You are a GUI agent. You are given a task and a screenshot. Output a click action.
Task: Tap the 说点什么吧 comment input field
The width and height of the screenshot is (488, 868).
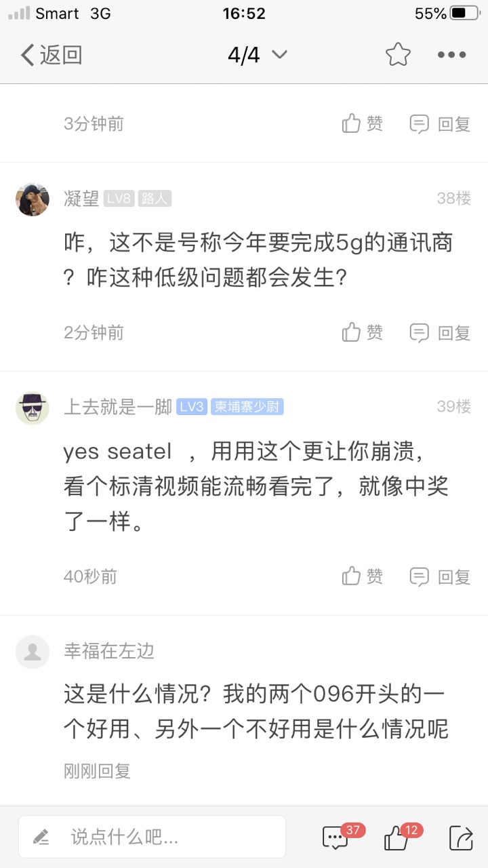pos(152,837)
